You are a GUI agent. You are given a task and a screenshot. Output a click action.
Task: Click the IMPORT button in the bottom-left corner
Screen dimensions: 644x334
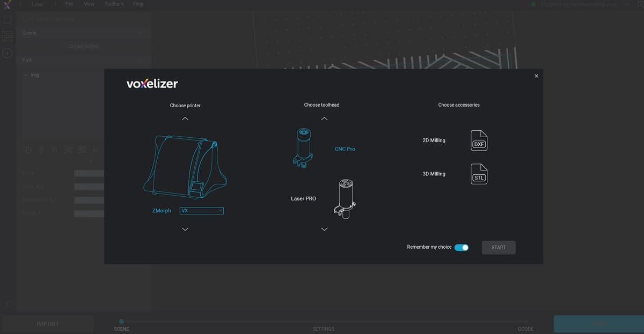[x=48, y=324]
